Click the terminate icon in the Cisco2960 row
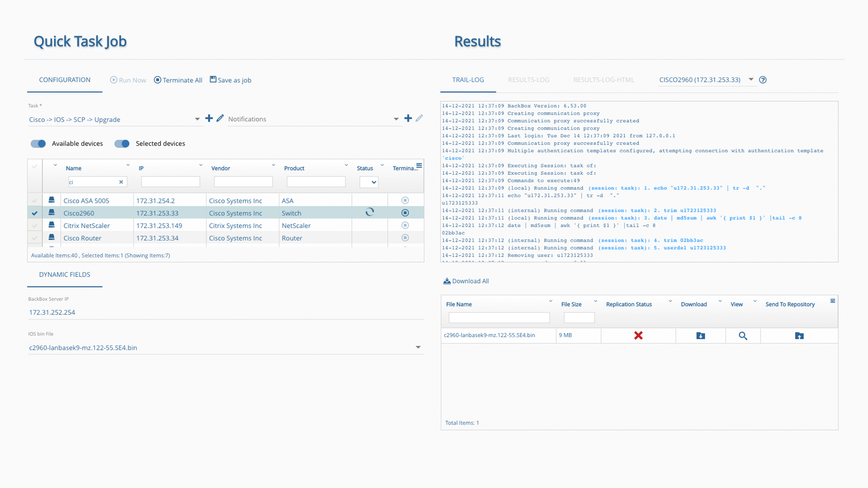868x488 pixels. pos(405,213)
